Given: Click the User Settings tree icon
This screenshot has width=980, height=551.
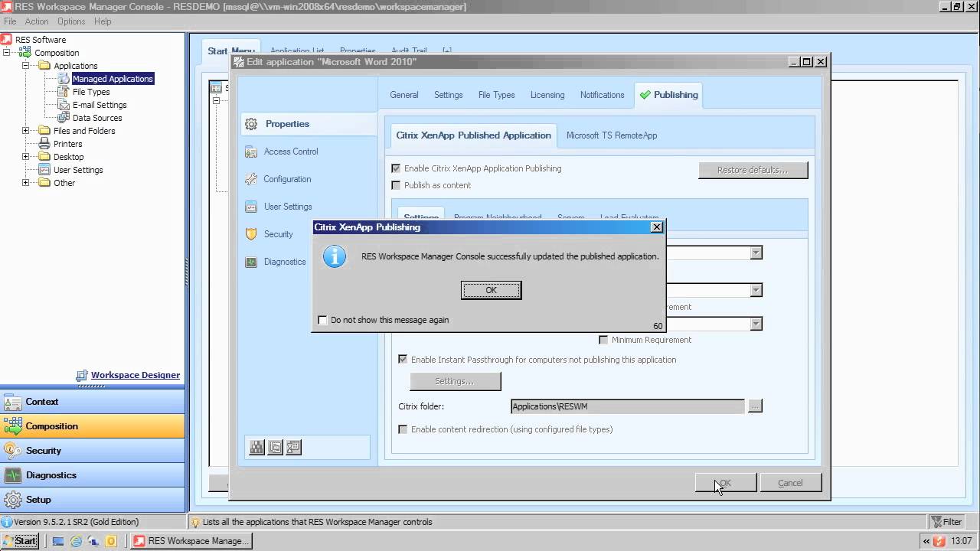Looking at the screenshot, I should [x=44, y=170].
